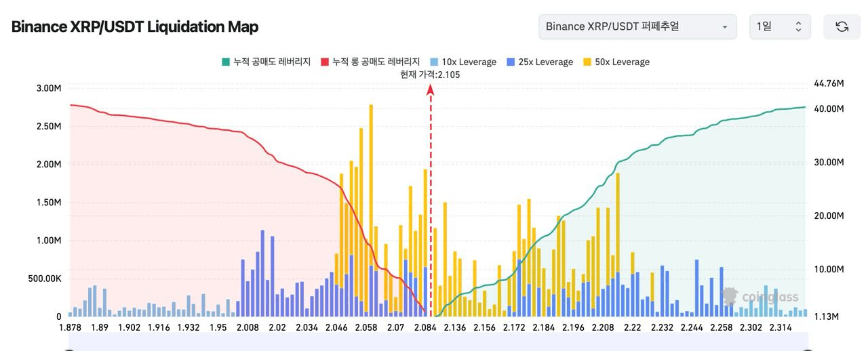Toggle the 25x Leverage legend series
868x351 pixels.
coord(540,62)
